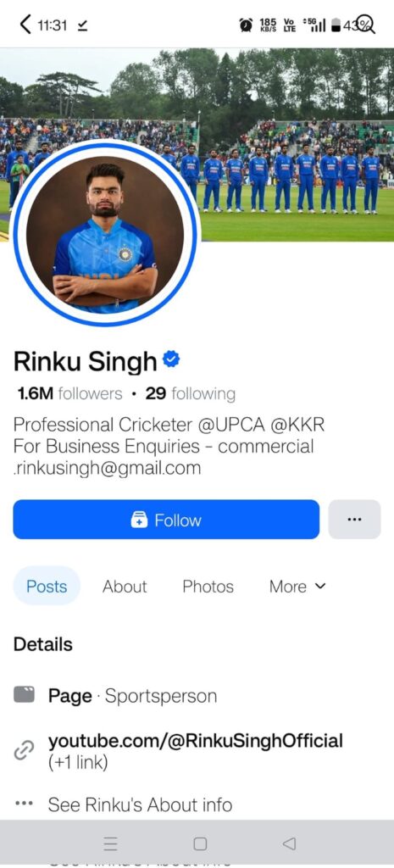Open the search magnifier icon
The width and height of the screenshot is (394, 868).
coord(366,24)
